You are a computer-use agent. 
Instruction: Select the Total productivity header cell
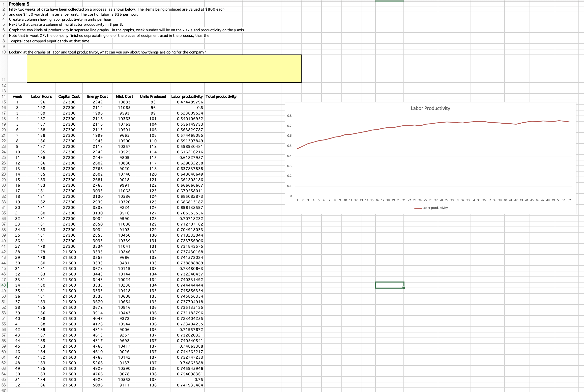point(221,96)
